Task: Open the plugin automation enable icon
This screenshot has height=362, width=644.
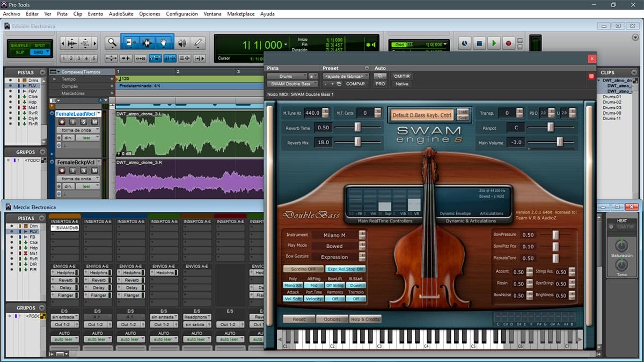Action: (380, 76)
